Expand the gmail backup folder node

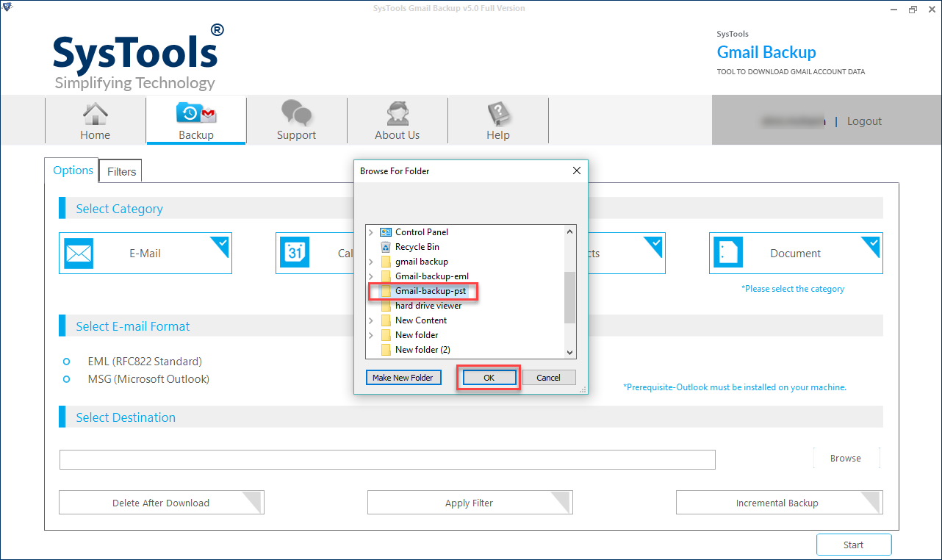tap(371, 262)
